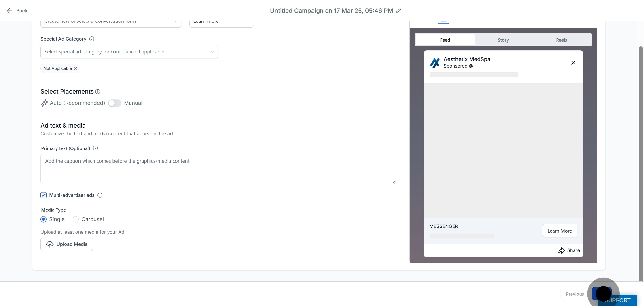Uncheck the Multi-advertiser ads checkbox
644x306 pixels.
(x=44, y=195)
